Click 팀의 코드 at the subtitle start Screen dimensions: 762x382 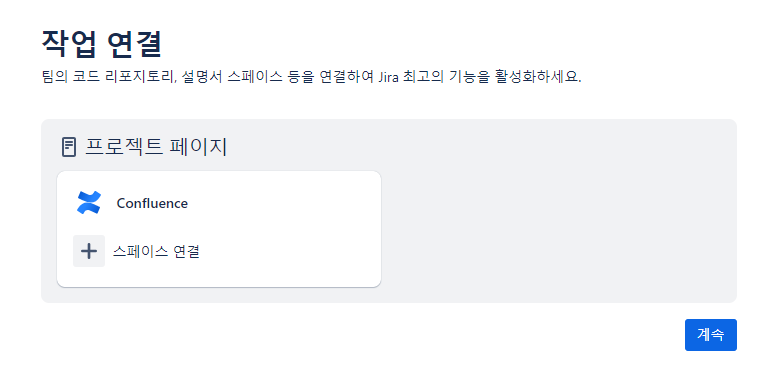[70, 77]
